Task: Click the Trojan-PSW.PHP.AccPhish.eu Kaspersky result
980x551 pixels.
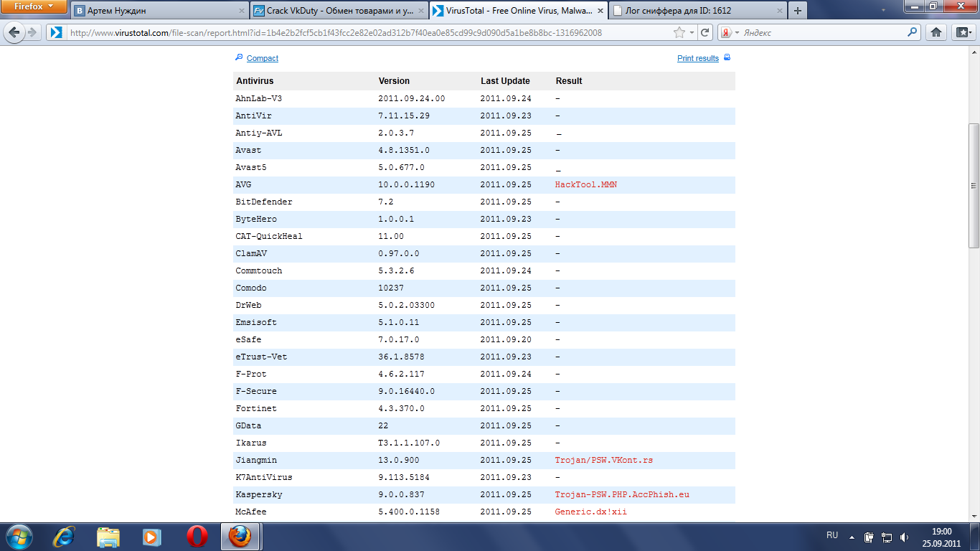Action: point(622,494)
